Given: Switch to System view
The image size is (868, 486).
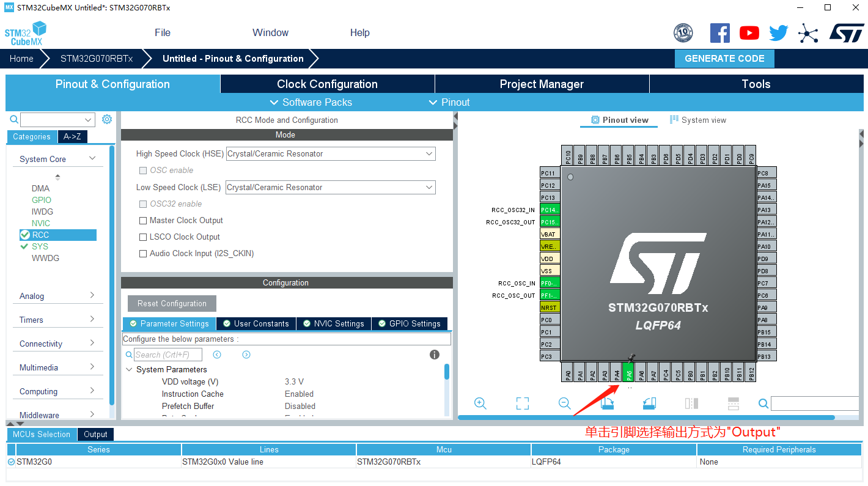Looking at the screenshot, I should (698, 120).
